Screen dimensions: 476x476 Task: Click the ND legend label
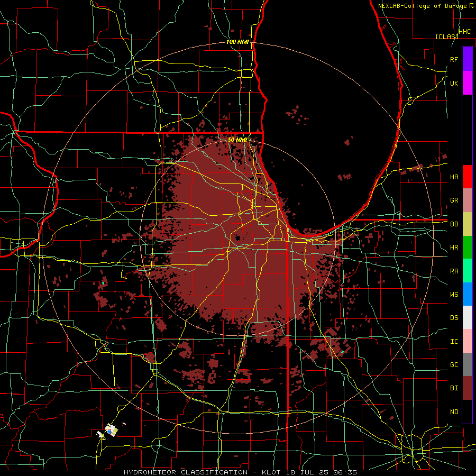point(454,412)
